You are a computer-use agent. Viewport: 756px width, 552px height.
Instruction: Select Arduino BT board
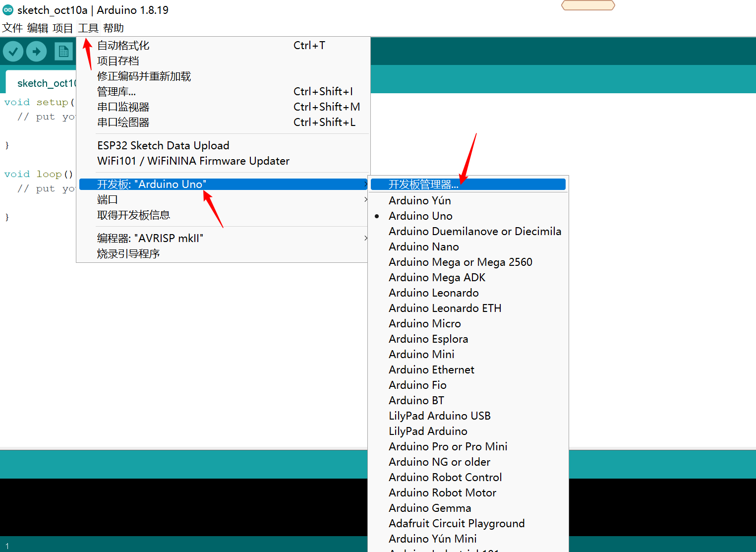468,400
